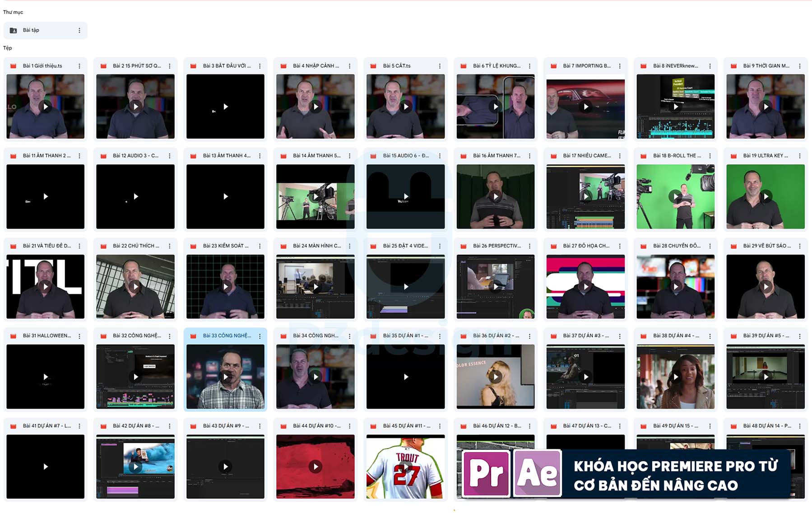The image size is (812, 513).
Task: Open three-dot menu for Bài 21 VÀ TIÊU ĐỀ
Action: 79,246
